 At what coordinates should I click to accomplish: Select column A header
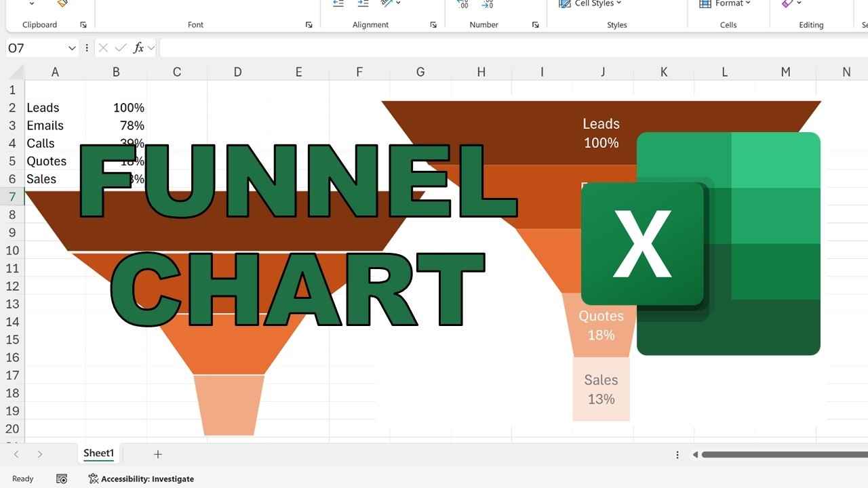55,72
